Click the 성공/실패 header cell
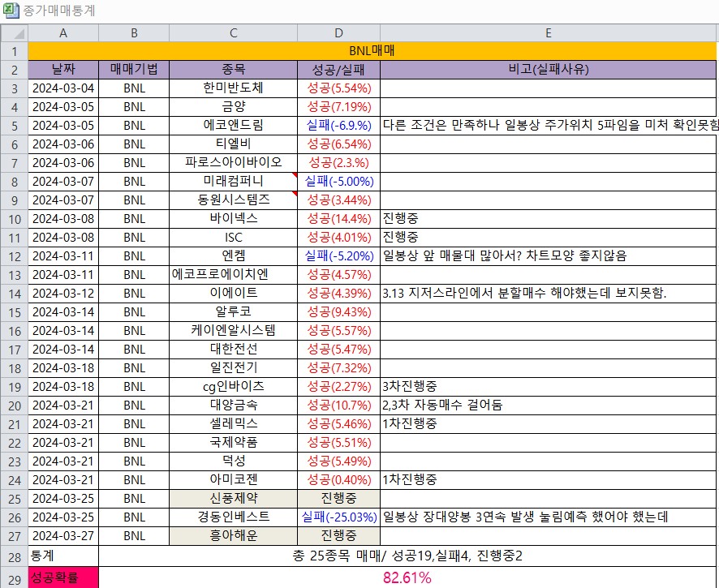The image size is (719, 588). tap(339, 70)
